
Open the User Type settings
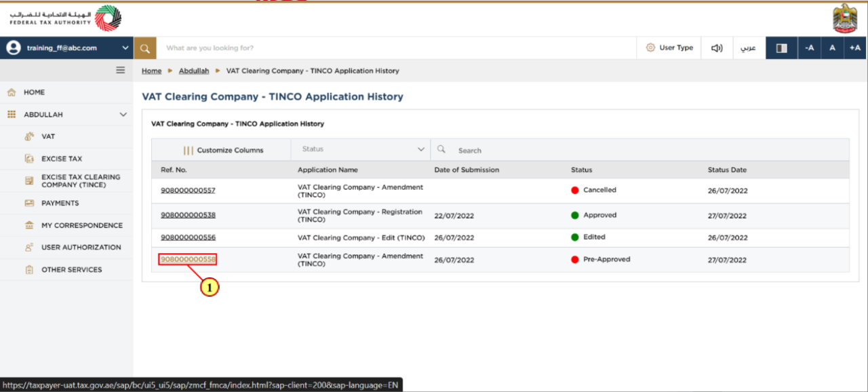tap(669, 48)
